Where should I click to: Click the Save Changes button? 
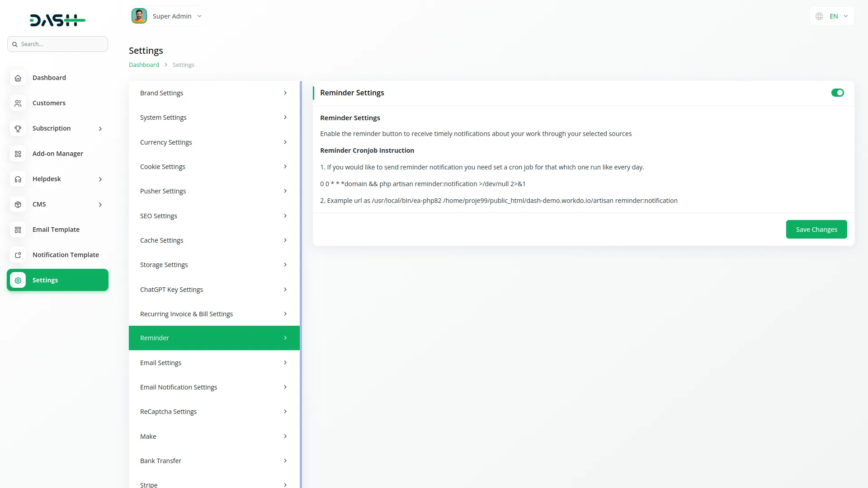point(816,230)
